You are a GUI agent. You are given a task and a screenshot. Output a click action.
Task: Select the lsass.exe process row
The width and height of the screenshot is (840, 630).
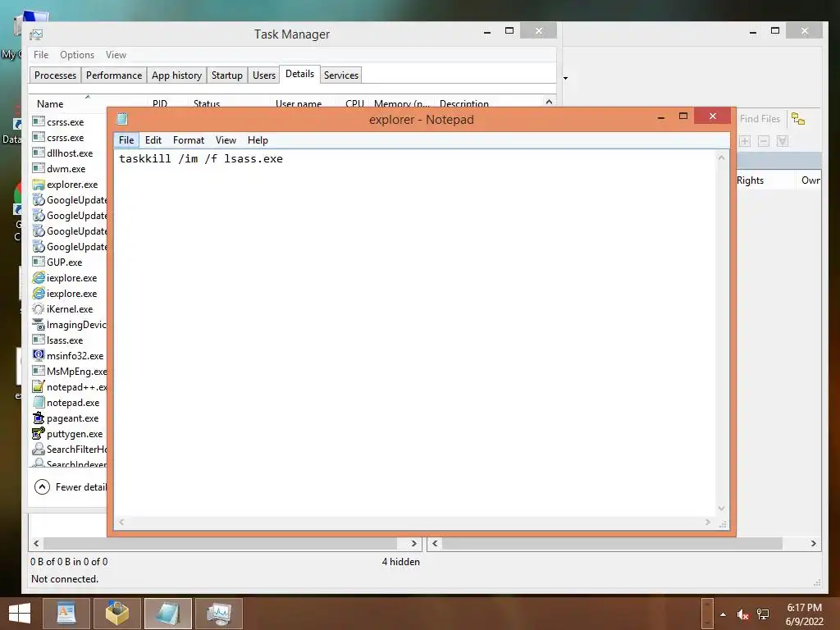coord(69,340)
